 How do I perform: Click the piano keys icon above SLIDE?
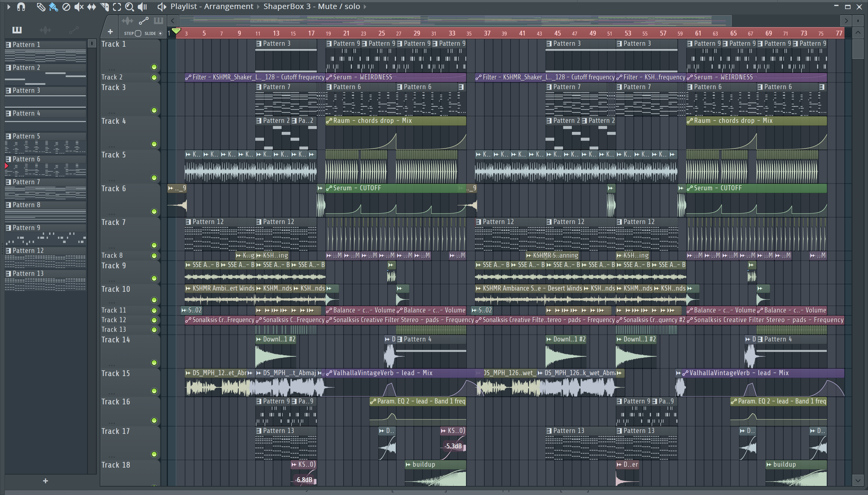click(159, 21)
